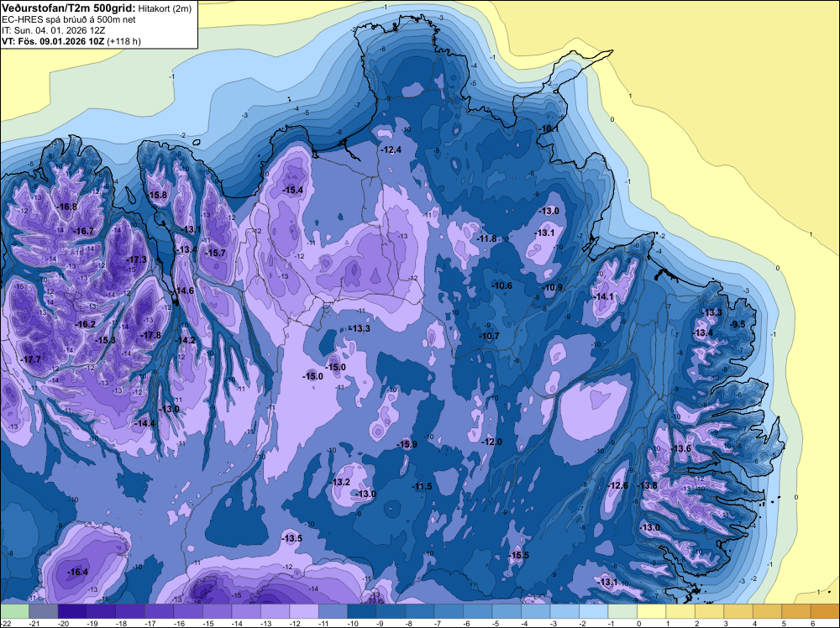This screenshot has height=628, width=840.
Task: Click the -14.2 temperature value
Action: tap(186, 340)
